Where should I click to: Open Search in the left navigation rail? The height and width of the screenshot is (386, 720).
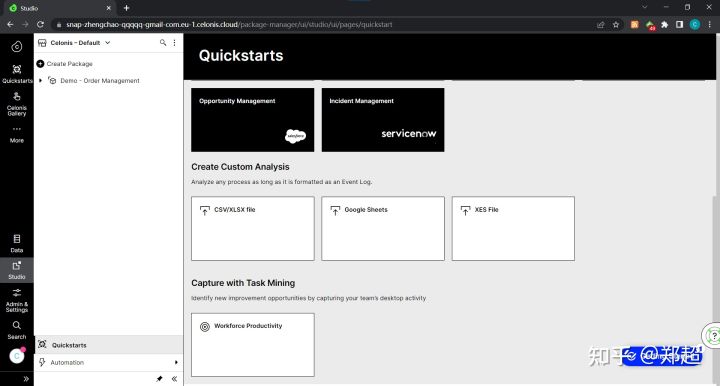(17, 330)
